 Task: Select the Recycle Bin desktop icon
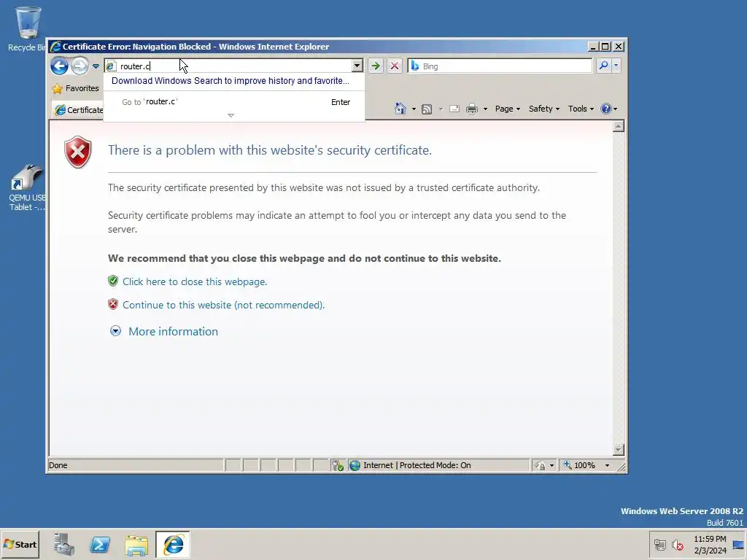[27, 28]
